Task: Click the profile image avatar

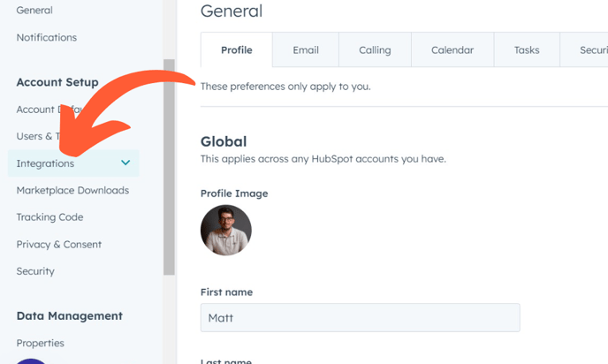Action: coord(226,230)
